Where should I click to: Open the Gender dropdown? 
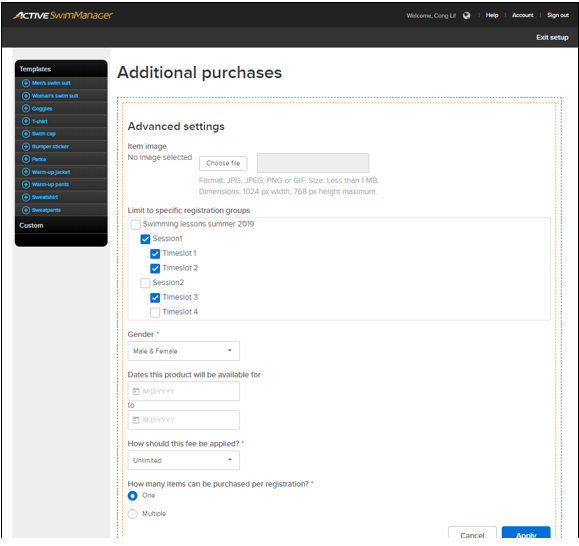click(x=184, y=351)
